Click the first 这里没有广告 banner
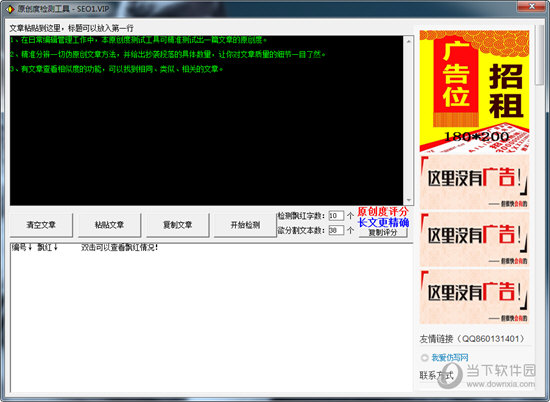The width and height of the screenshot is (550, 402). (474, 182)
